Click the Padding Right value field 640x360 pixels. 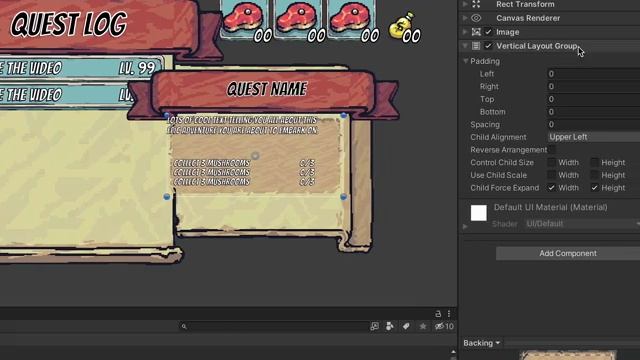pyautogui.click(x=593, y=87)
